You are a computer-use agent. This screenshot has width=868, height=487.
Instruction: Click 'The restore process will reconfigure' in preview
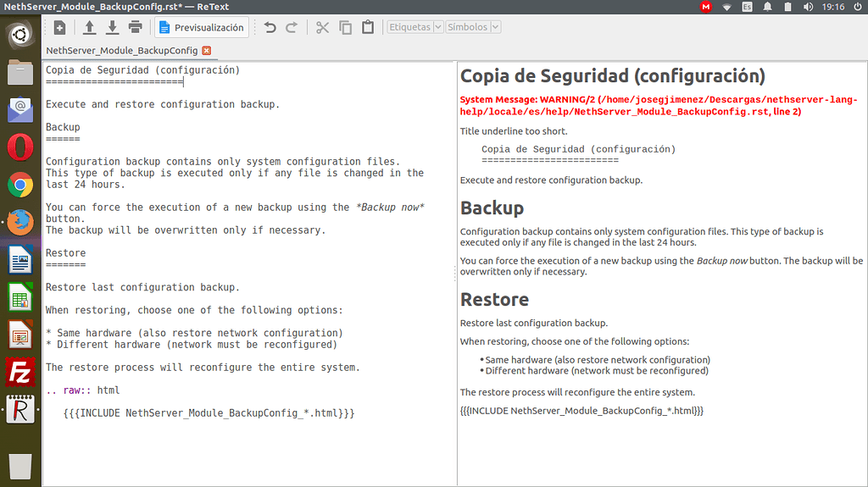coord(577,392)
